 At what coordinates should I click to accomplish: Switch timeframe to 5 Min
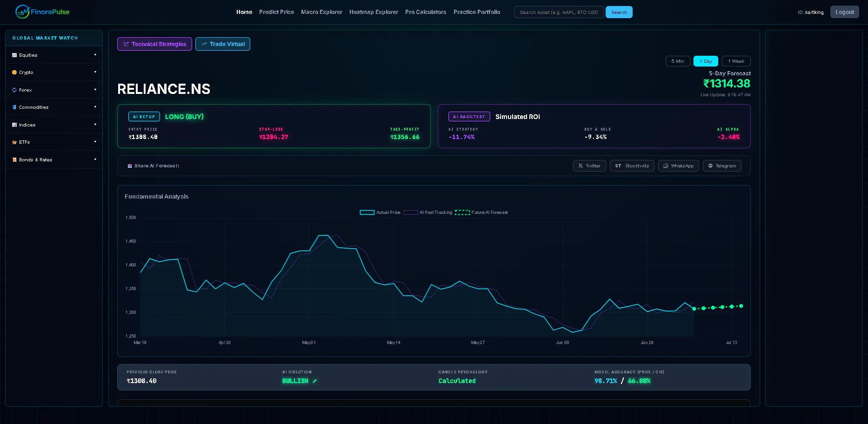pyautogui.click(x=678, y=61)
